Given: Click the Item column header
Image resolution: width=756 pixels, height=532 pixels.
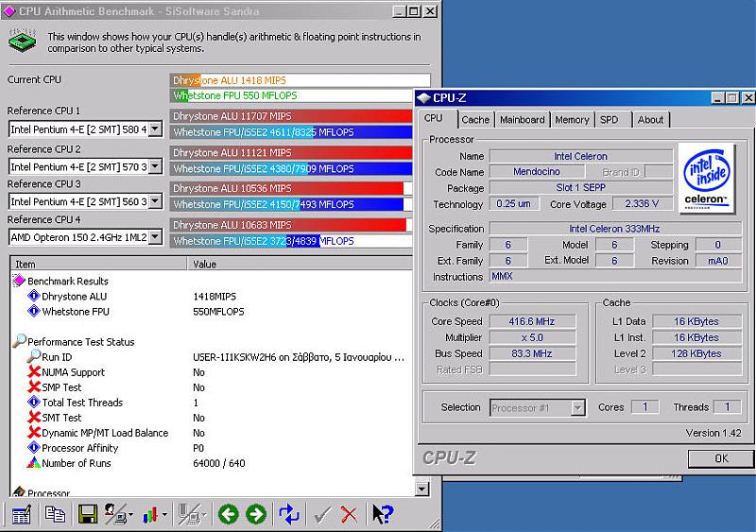Looking at the screenshot, I should 99,264.
